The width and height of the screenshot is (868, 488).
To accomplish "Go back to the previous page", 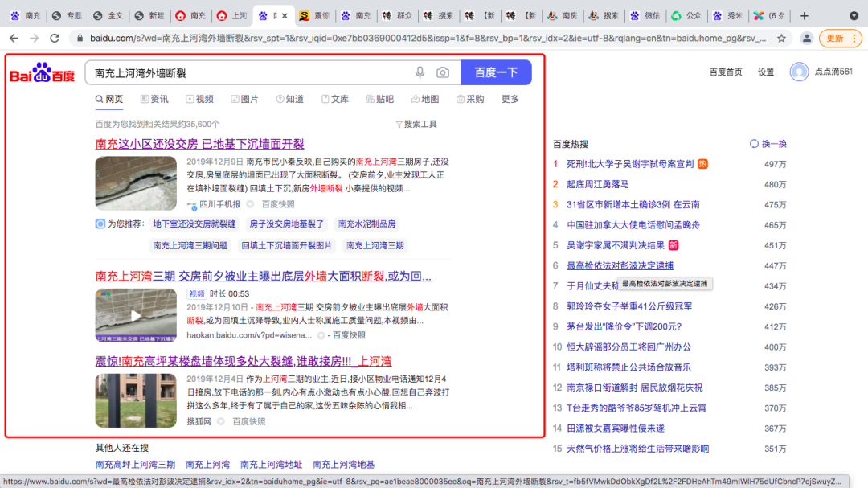I will point(14,39).
